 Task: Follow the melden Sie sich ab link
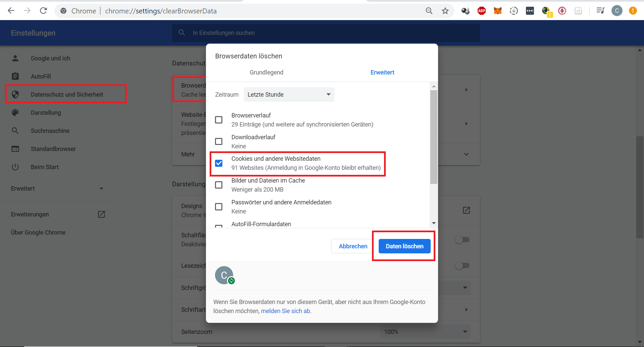[285, 311]
